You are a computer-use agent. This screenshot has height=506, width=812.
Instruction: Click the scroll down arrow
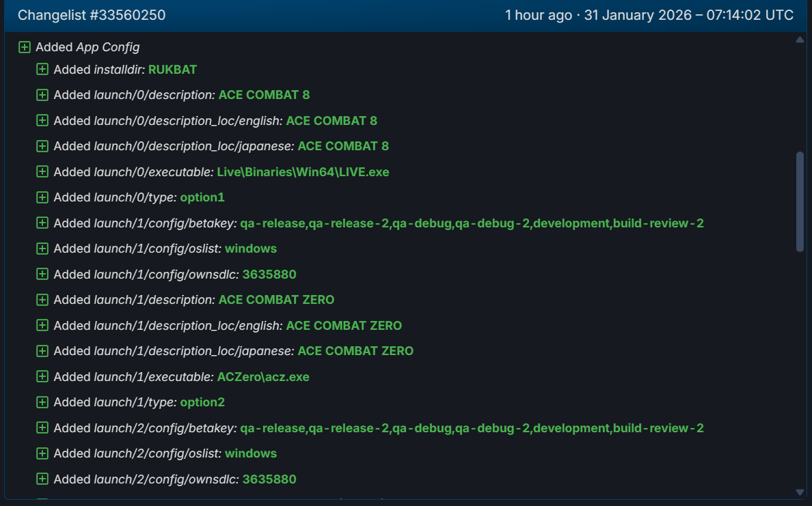pyautogui.click(x=800, y=492)
